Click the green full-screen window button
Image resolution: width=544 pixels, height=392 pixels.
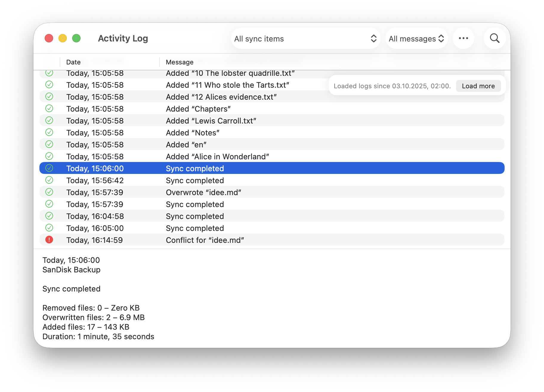pyautogui.click(x=76, y=38)
